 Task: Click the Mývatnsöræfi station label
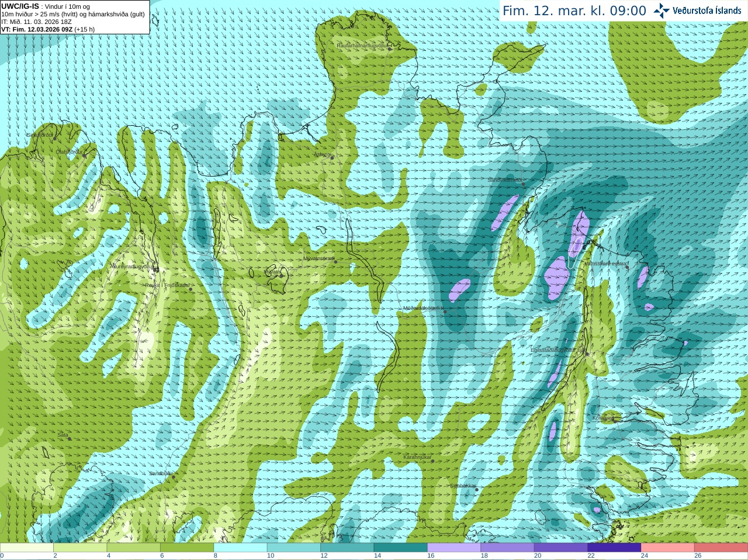coord(318,258)
